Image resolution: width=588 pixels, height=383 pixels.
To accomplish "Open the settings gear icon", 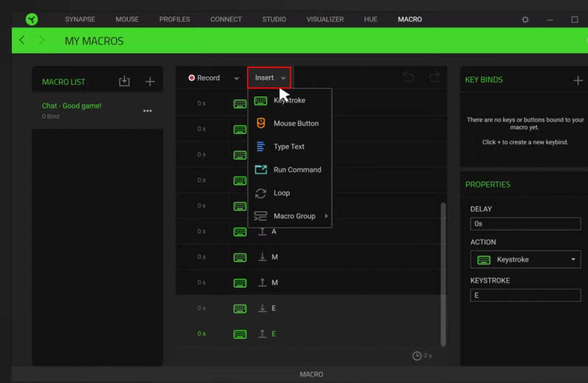I will pos(525,20).
